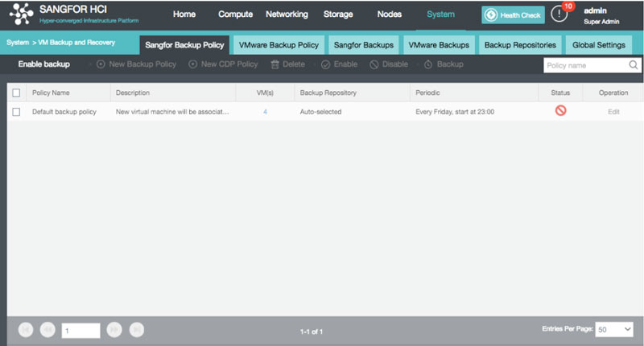This screenshot has height=346, width=644.
Task: Click VM Backup and Recovery breadcrumb
Action: tap(76, 43)
